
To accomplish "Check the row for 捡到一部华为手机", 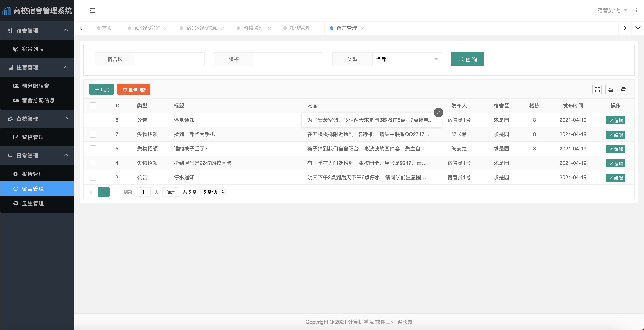I will (93, 134).
